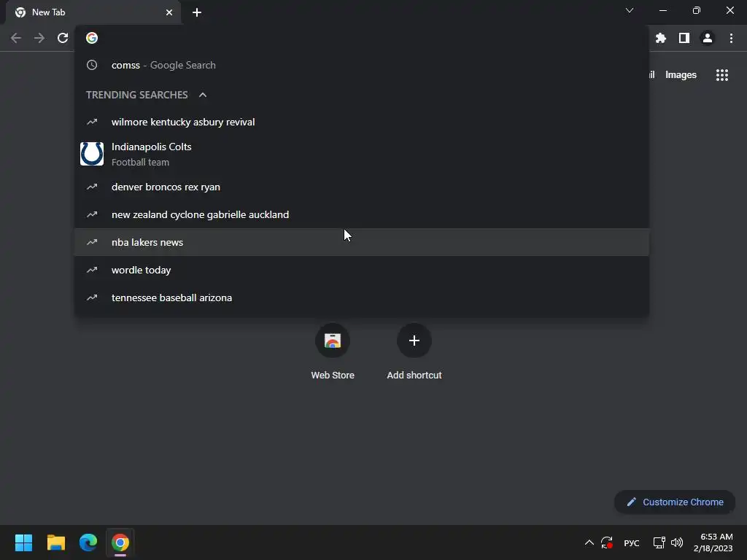Choose wordle today suggestion

pos(362,270)
